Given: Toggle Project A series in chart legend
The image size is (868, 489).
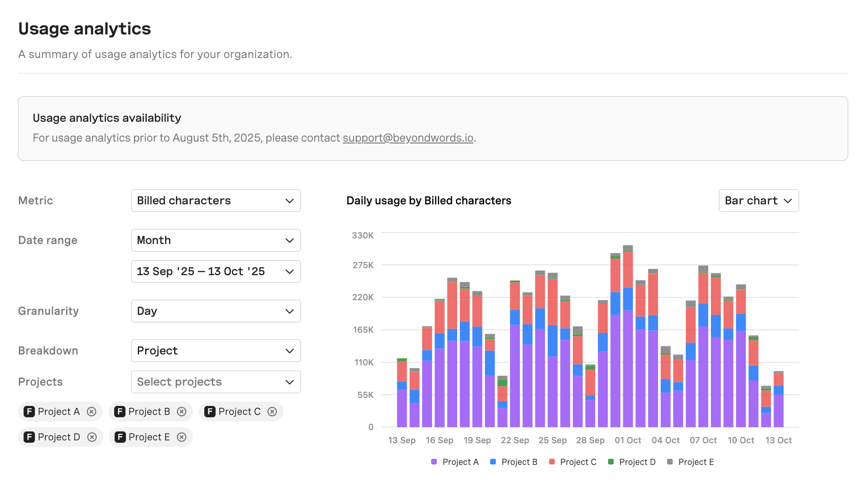Looking at the screenshot, I should click(455, 462).
